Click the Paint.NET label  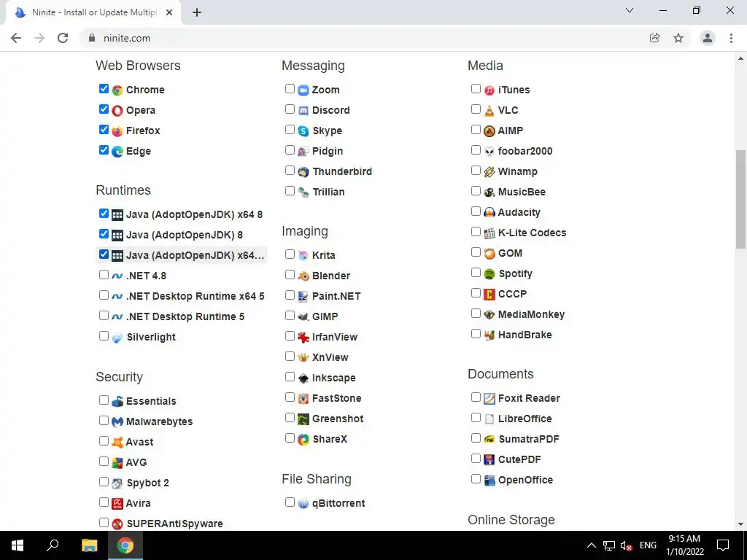[336, 296]
